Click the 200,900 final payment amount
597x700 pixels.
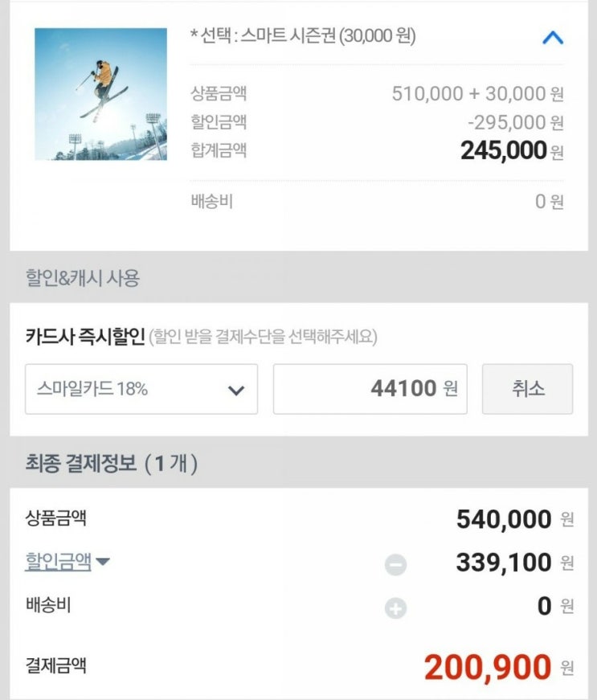pyautogui.click(x=488, y=667)
